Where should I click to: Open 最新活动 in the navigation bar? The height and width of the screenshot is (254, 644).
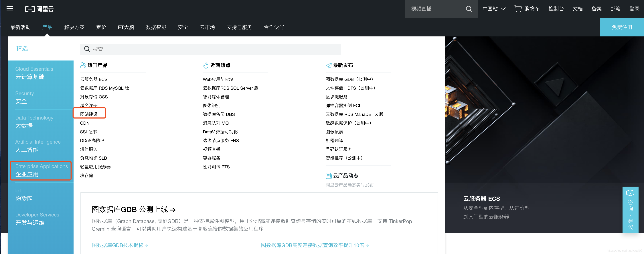[x=20, y=27]
